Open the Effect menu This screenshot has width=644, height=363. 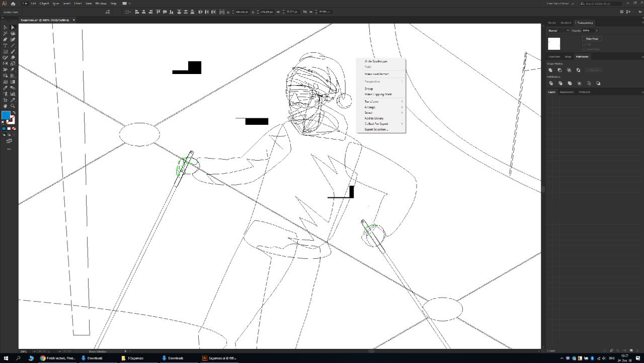click(x=77, y=4)
